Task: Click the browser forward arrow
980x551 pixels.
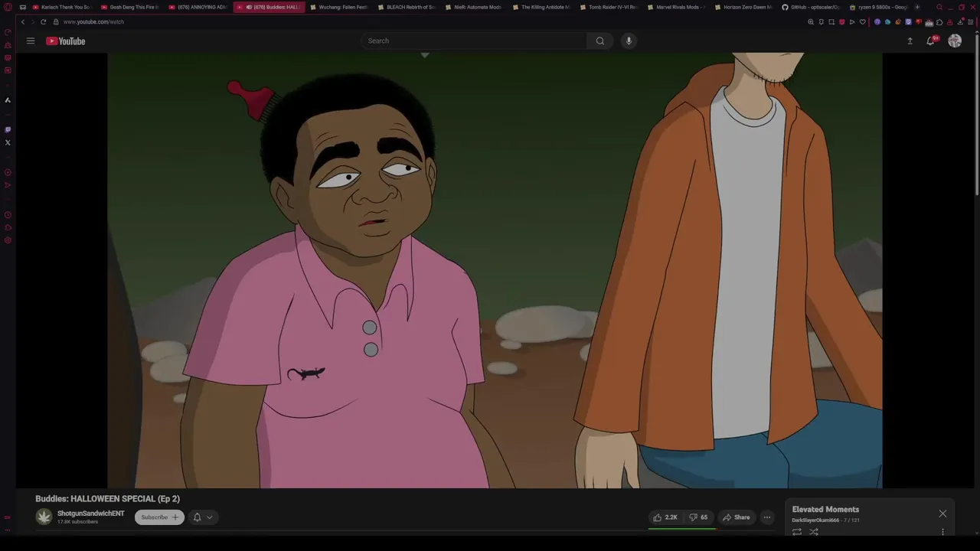Action: (32, 22)
